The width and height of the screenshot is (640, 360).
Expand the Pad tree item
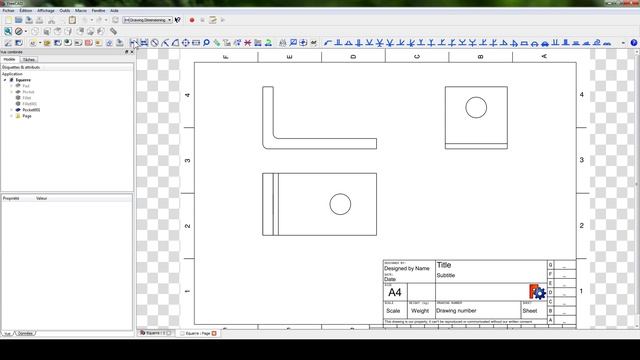click(11, 86)
